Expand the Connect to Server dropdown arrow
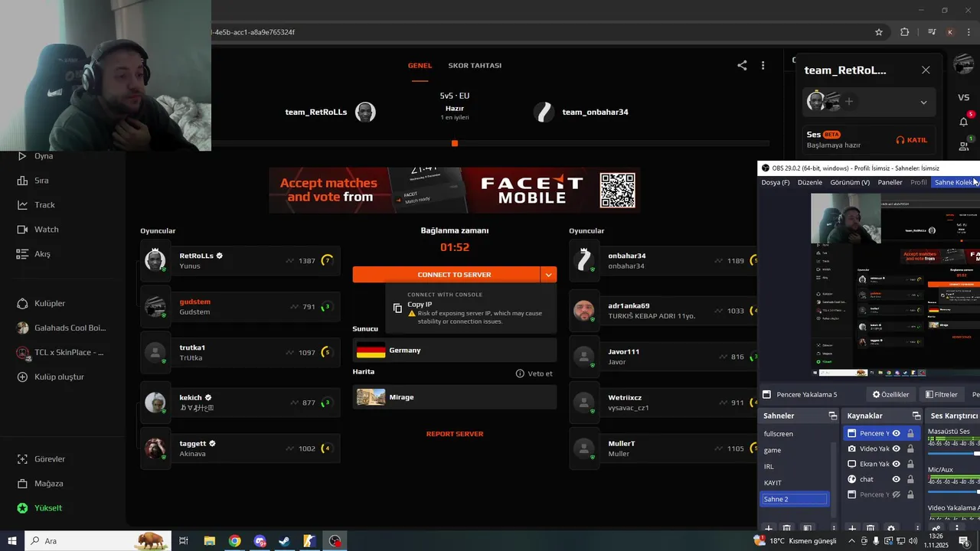The image size is (980, 551). [x=548, y=274]
